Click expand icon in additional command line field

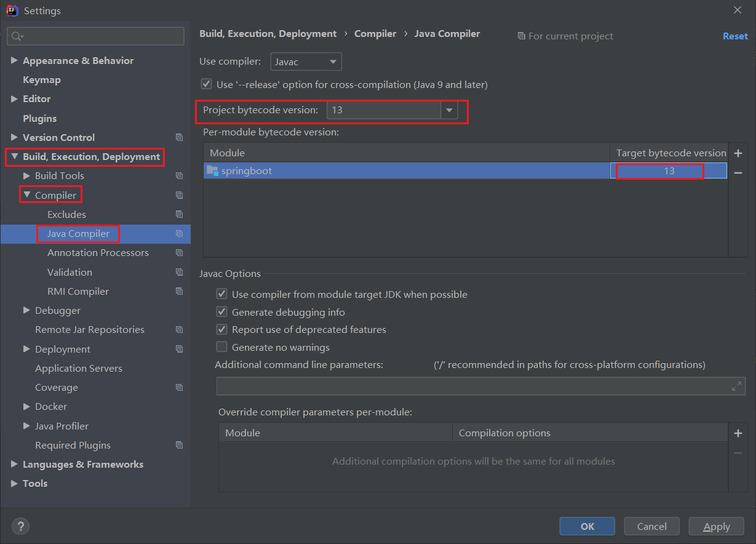[x=736, y=386]
